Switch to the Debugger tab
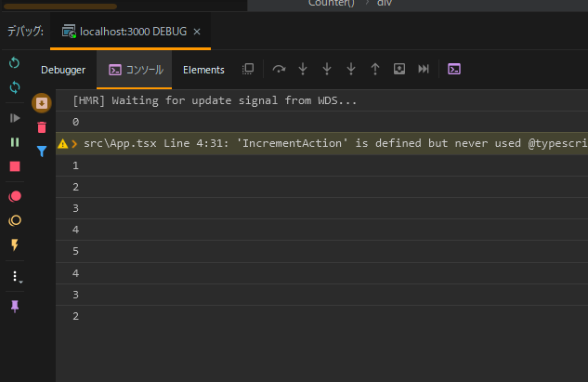 [63, 70]
